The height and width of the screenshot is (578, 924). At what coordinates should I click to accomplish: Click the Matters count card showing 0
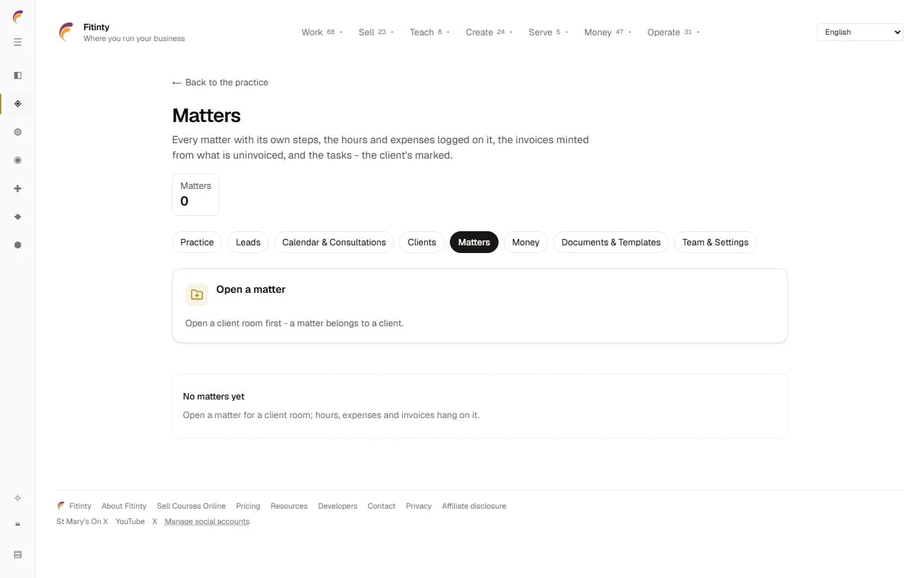coord(196,195)
